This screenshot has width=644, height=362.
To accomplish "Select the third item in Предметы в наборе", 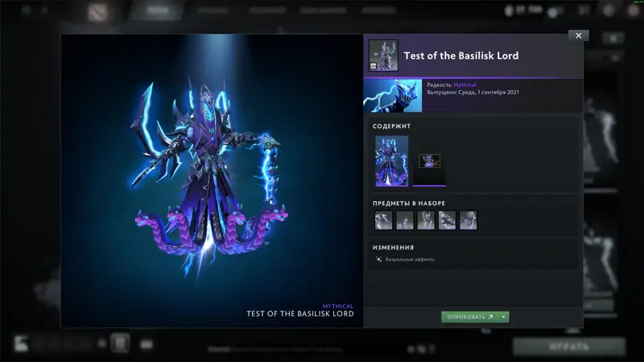I will (426, 220).
